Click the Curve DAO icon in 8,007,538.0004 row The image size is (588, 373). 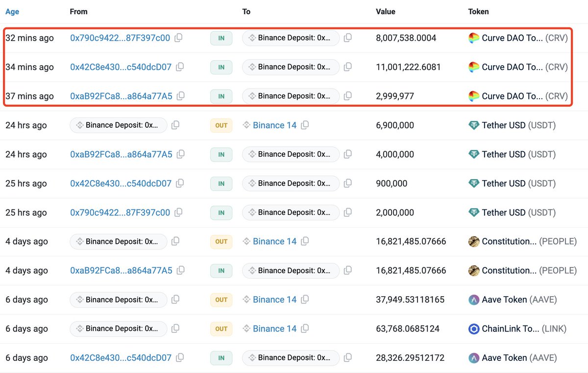474,38
